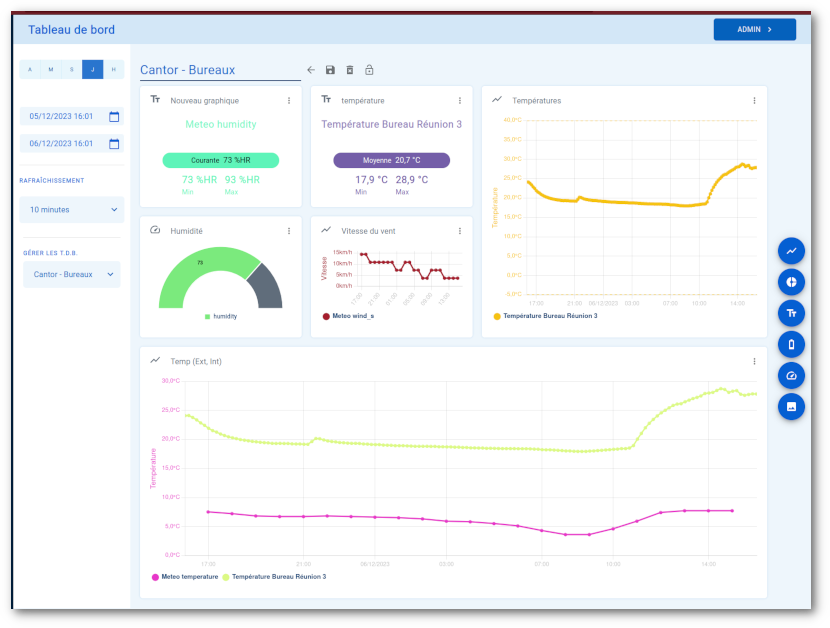This screenshot has height=628, width=830.
Task: Add a text widget from floating buttons
Action: click(791, 313)
